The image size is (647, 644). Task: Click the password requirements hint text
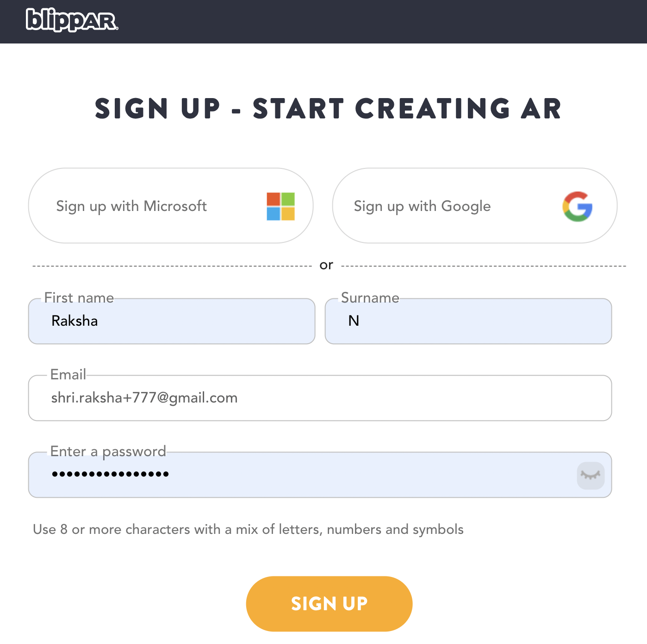point(248,529)
